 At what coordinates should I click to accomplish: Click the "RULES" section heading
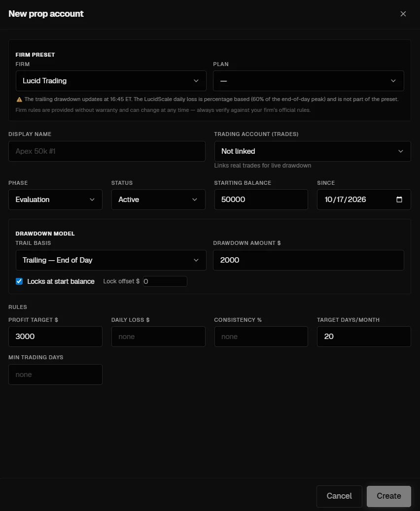click(x=18, y=307)
